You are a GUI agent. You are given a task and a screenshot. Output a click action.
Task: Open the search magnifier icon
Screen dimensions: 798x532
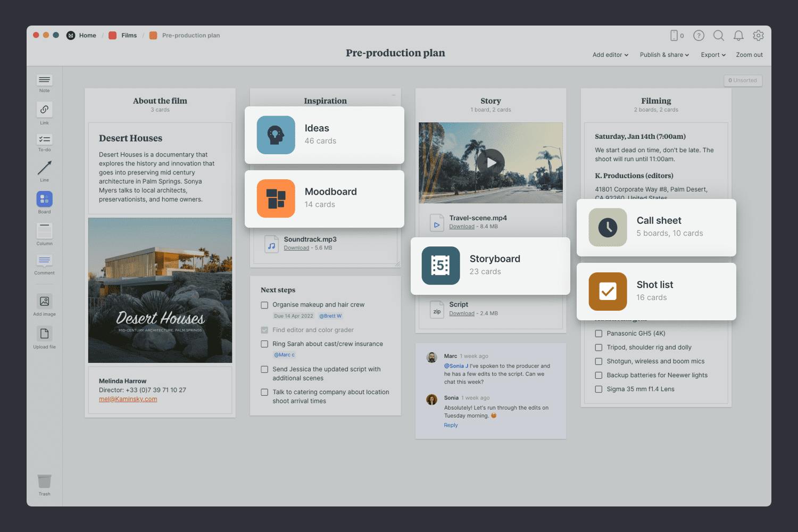click(x=718, y=36)
